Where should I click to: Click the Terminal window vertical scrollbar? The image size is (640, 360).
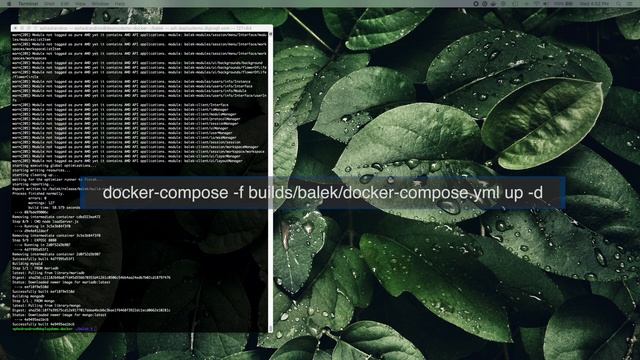click(x=270, y=182)
